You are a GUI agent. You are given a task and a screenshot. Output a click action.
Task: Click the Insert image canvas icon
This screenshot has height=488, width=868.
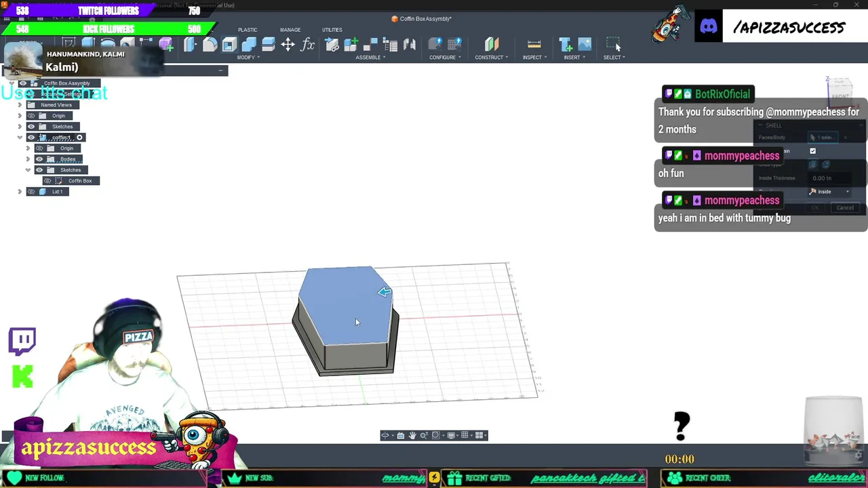(x=585, y=45)
